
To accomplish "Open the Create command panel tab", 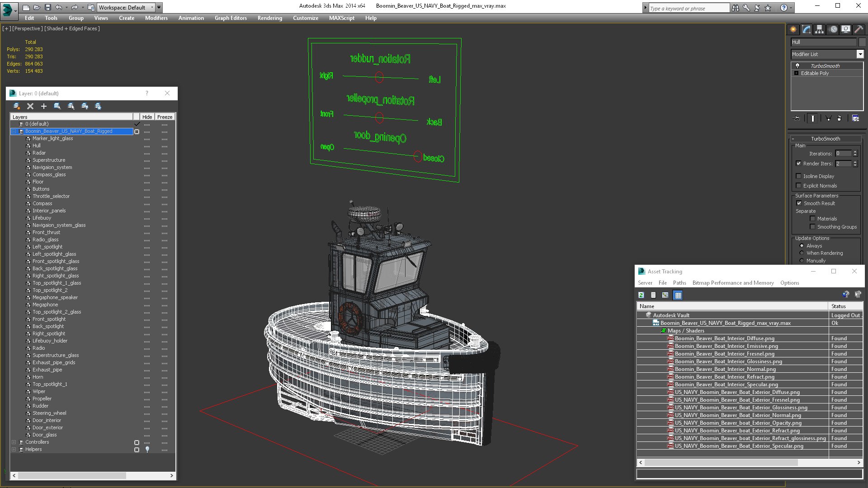I will [793, 29].
